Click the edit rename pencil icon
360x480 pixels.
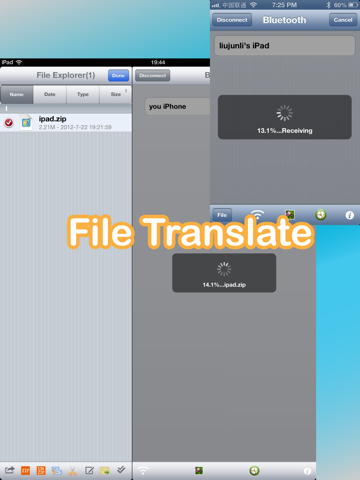89,470
